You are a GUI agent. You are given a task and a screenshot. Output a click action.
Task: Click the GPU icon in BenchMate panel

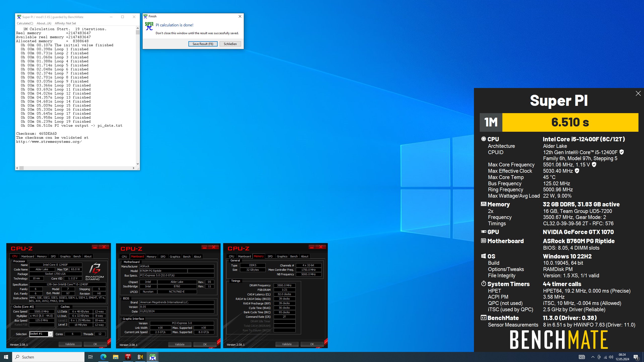tap(483, 232)
